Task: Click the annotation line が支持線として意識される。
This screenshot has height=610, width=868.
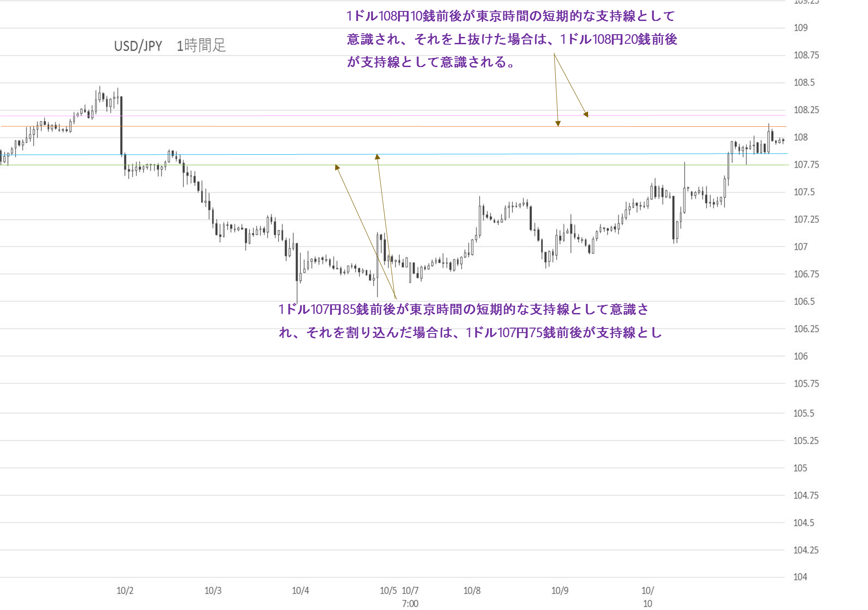Action: click(x=431, y=62)
